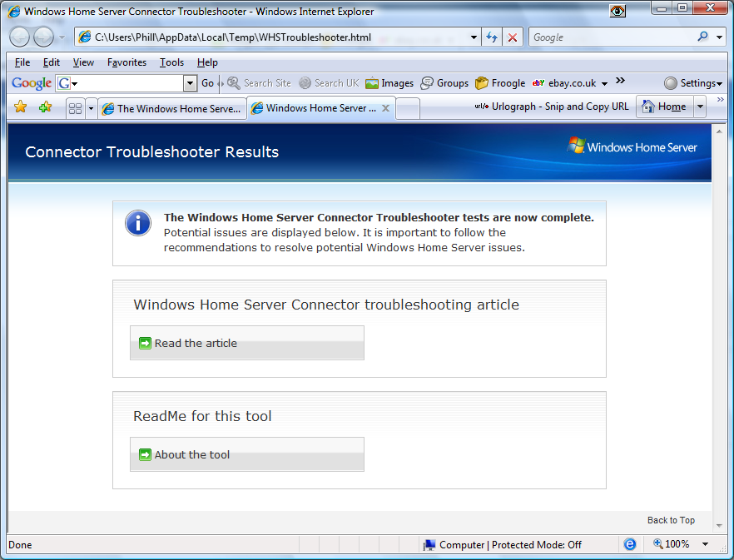Close the active Windows Home Server tab
This screenshot has height=560, width=734.
pyautogui.click(x=386, y=108)
